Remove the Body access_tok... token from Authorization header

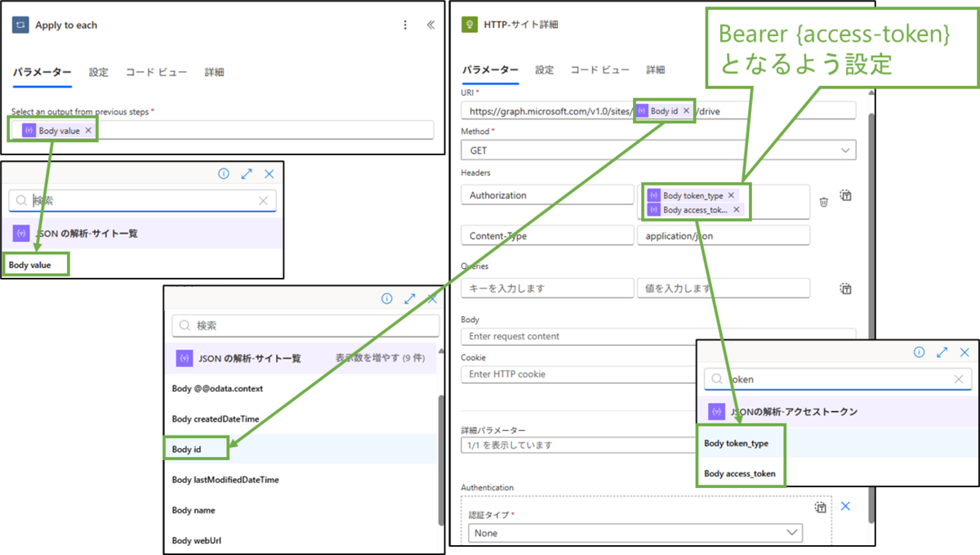coord(736,210)
